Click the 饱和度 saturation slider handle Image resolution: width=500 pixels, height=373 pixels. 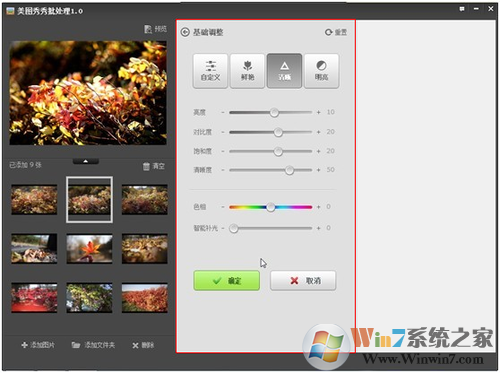click(x=278, y=151)
